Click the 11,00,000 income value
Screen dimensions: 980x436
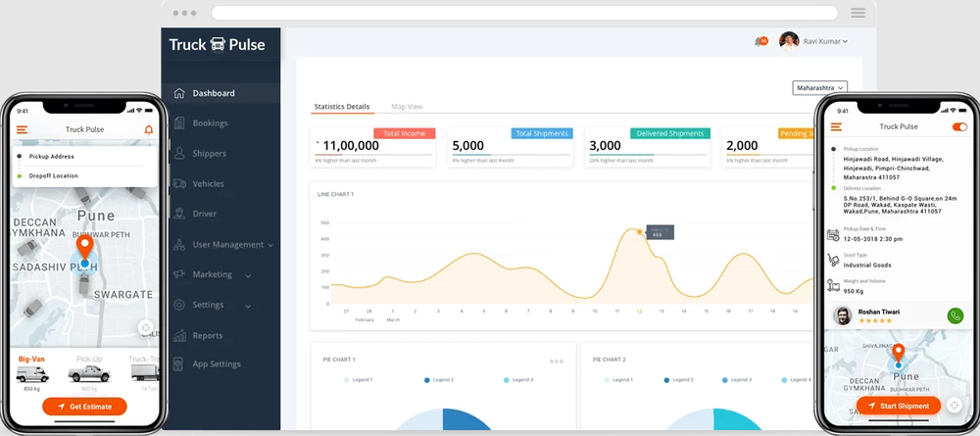(351, 146)
